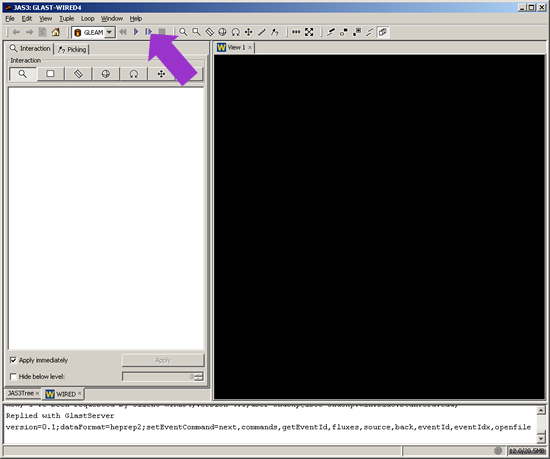Enable the Hide below level checkbox
This screenshot has width=550, height=459.
pos(13,377)
